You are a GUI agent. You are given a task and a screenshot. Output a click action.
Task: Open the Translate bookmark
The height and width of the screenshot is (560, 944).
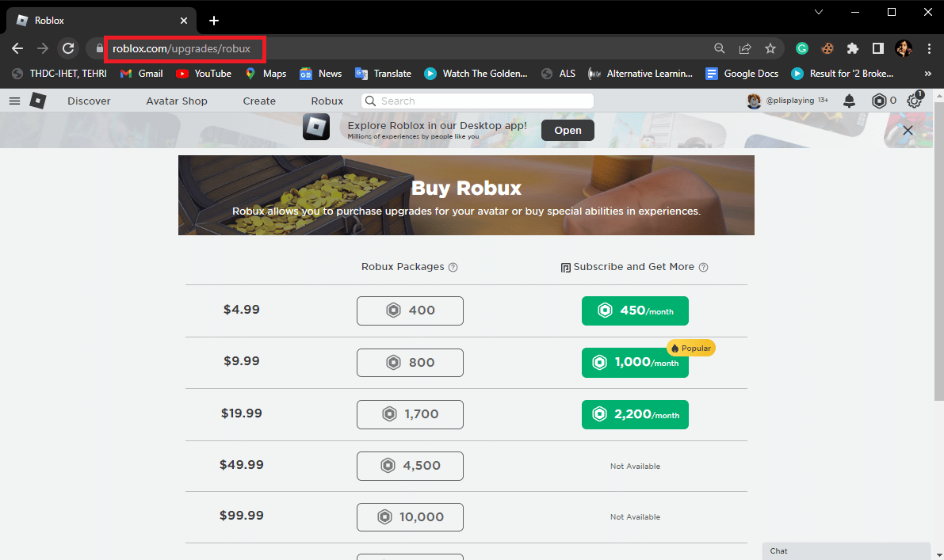pyautogui.click(x=383, y=74)
